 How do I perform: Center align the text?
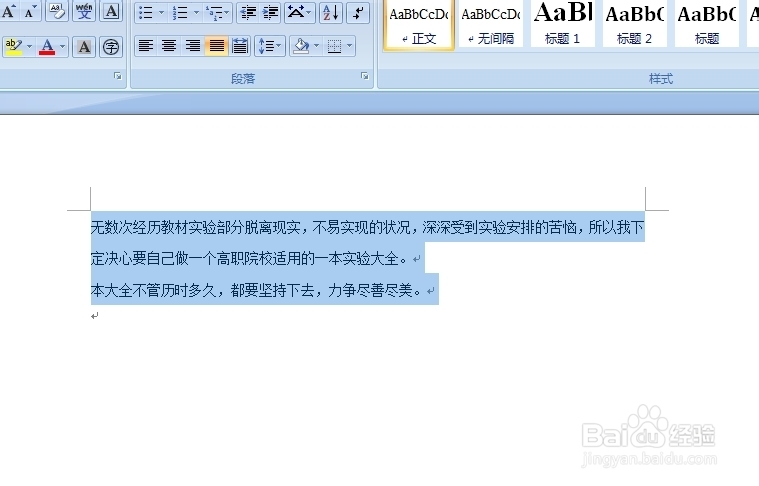169,46
